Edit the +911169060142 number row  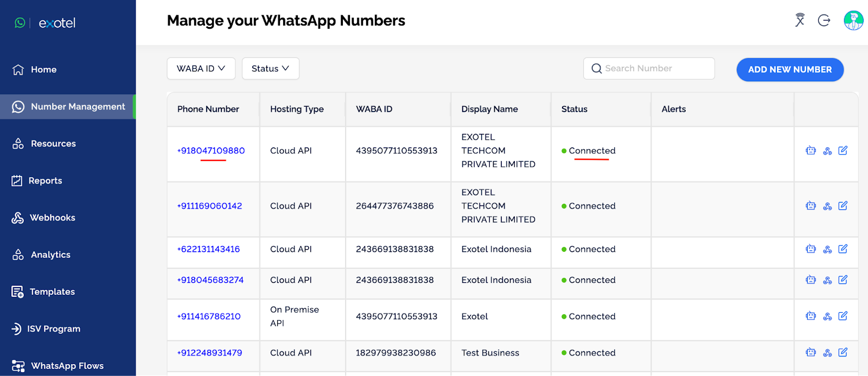pyautogui.click(x=843, y=206)
